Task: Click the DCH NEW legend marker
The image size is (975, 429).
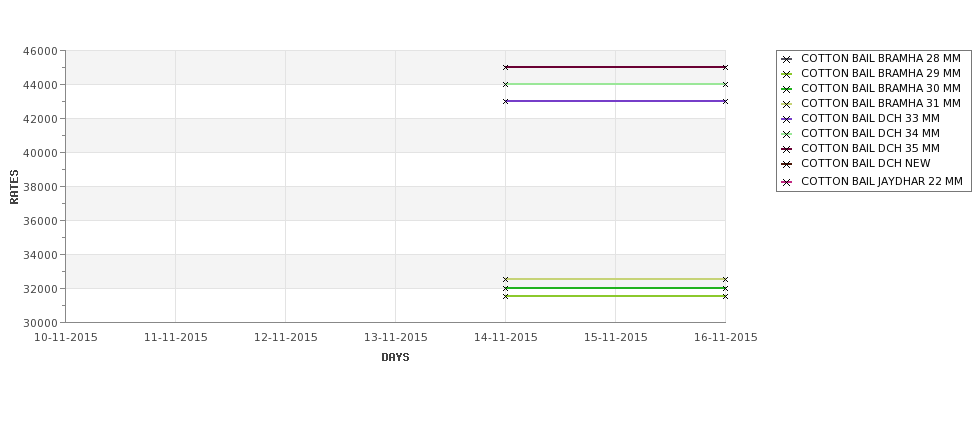Action: coord(786,164)
